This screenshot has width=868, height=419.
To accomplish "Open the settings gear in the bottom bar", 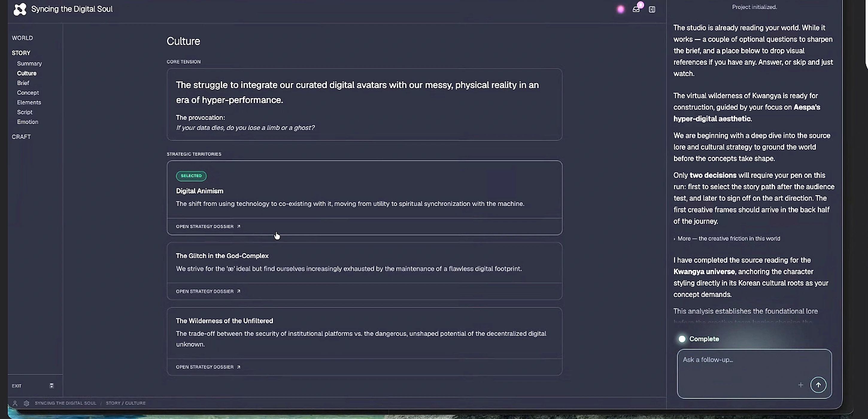I will pyautogui.click(x=26, y=403).
